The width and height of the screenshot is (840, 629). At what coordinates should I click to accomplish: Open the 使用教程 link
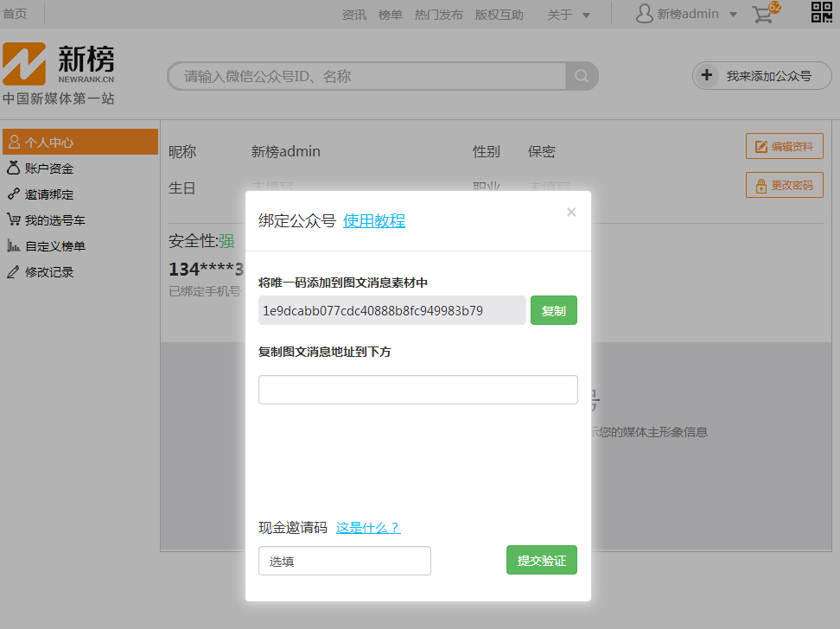coord(374,220)
